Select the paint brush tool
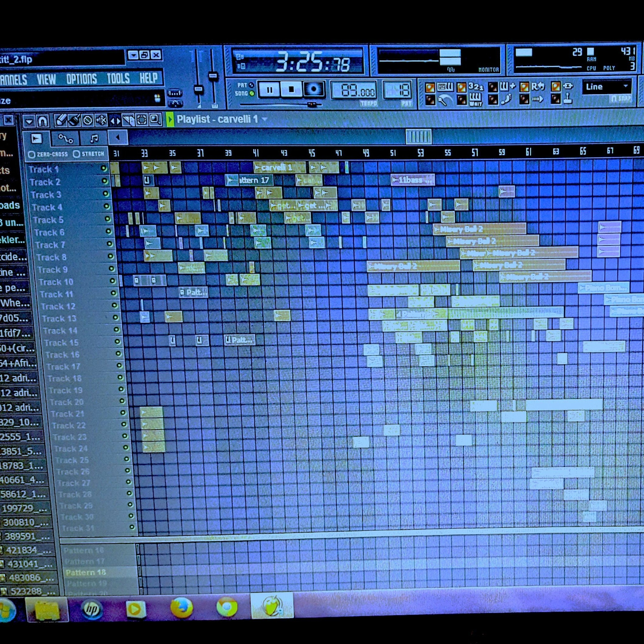This screenshot has width=644, height=644. [x=74, y=120]
